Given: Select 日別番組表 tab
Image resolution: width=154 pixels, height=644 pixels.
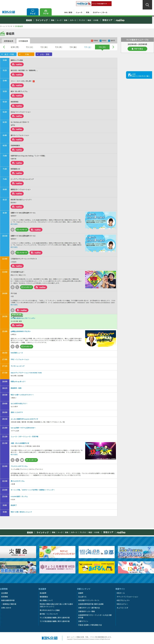Looking at the screenshot, I should [23, 41].
